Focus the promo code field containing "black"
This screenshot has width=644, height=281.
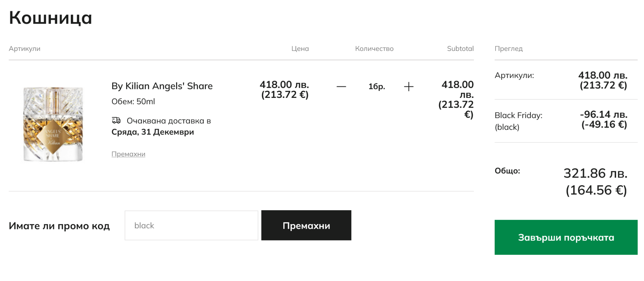(x=191, y=226)
